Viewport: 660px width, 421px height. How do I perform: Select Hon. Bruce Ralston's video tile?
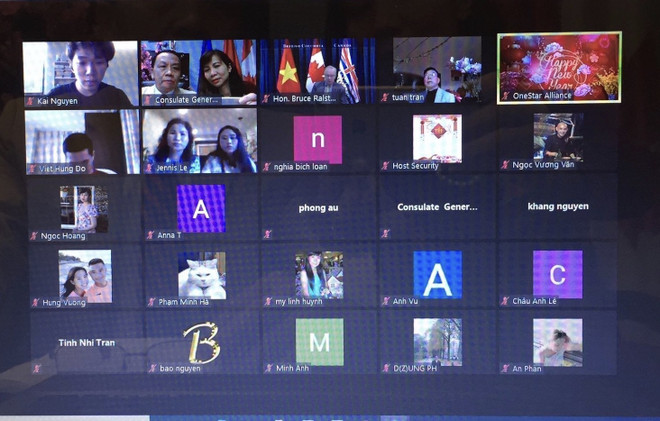(x=318, y=68)
